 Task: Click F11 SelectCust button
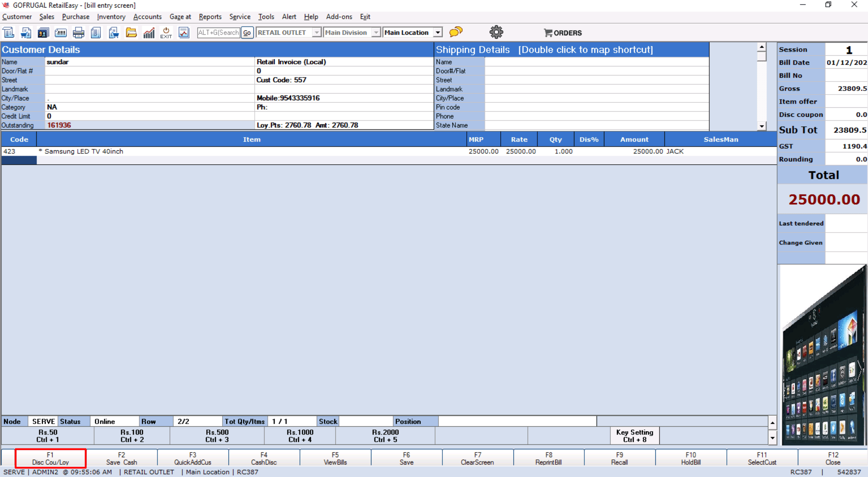[x=762, y=458]
